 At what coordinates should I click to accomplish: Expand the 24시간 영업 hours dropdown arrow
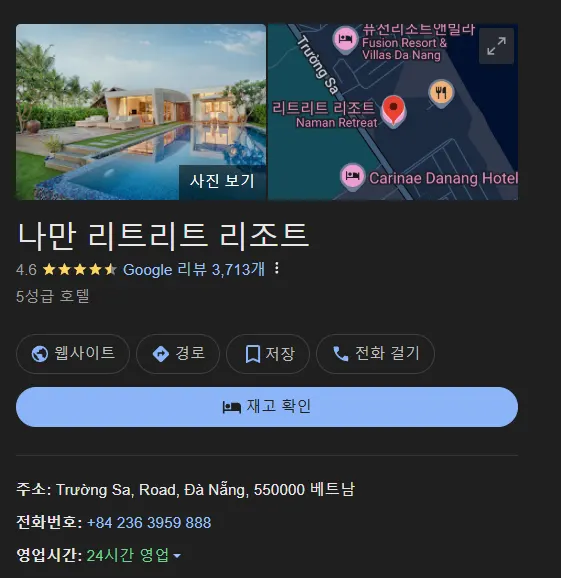pyautogui.click(x=177, y=556)
